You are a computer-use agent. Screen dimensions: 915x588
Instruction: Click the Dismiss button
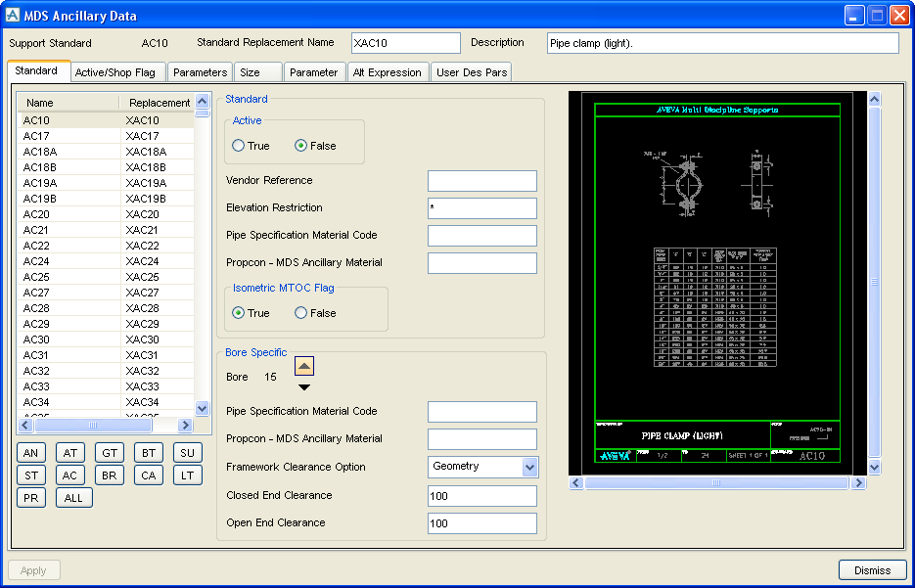point(872,570)
